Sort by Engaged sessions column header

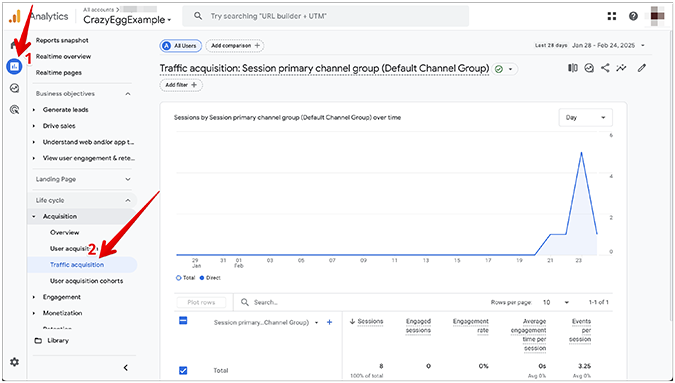click(418, 326)
